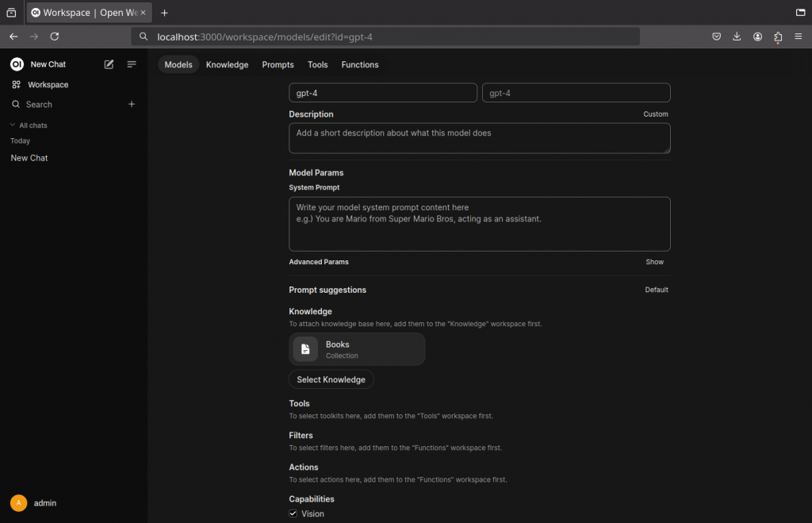Click the System Prompt text area
Screen dimensions: 812x523
(x=480, y=224)
